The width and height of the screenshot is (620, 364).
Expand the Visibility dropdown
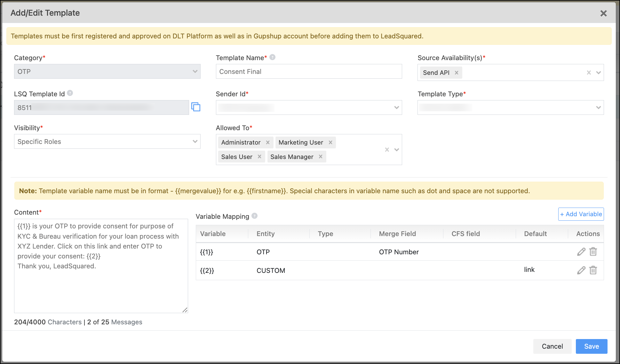[x=195, y=141]
